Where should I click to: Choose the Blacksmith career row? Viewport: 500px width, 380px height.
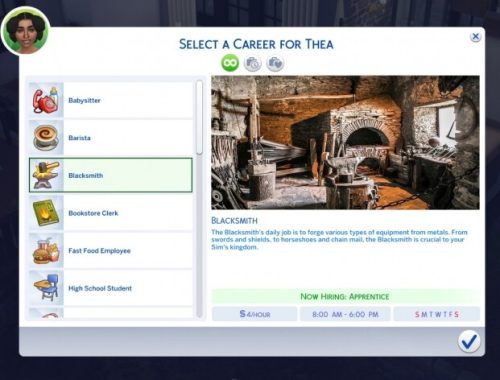111,175
